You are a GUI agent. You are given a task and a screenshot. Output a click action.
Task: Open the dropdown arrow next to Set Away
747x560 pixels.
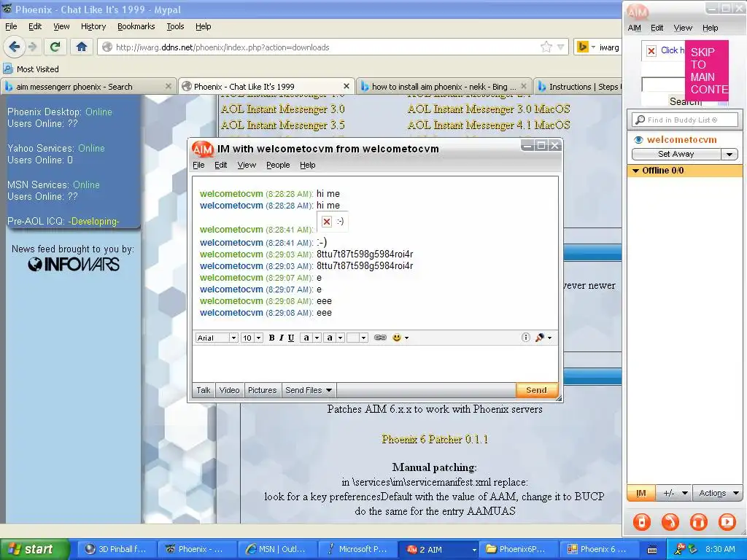tap(729, 155)
